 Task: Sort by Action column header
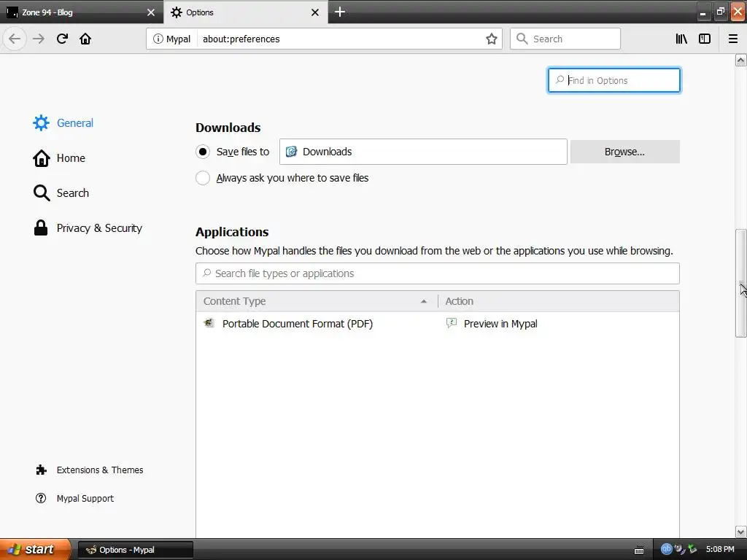558,301
